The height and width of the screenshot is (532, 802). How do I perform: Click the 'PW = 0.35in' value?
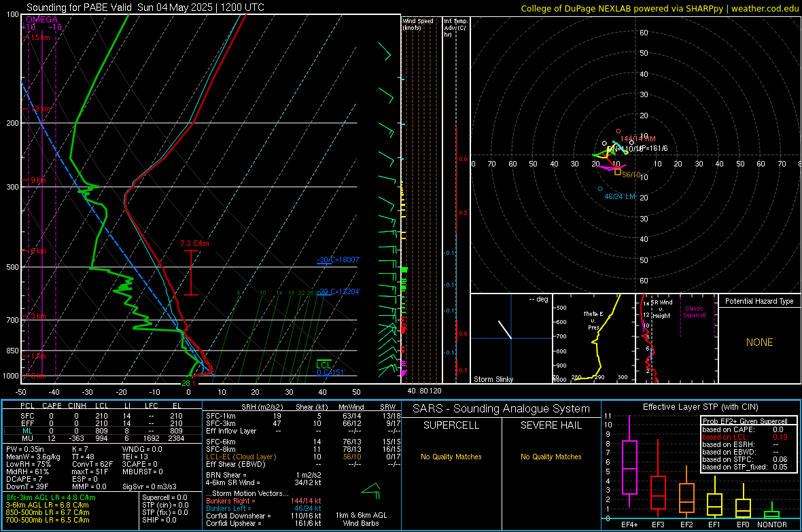click(26, 449)
